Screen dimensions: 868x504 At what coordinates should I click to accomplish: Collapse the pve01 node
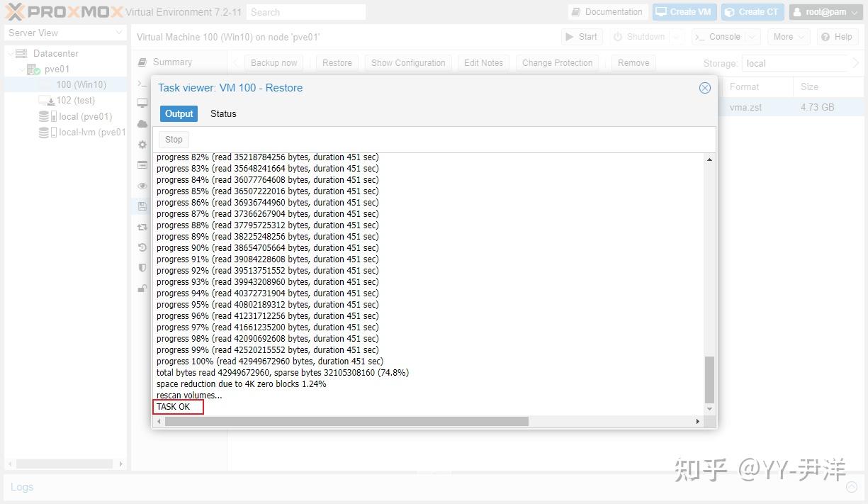tap(21, 69)
